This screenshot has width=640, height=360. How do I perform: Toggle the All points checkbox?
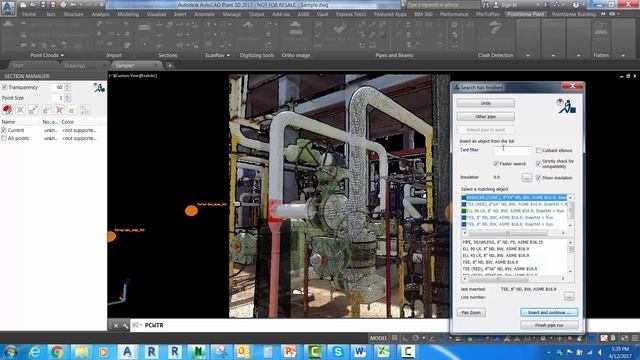point(4,138)
